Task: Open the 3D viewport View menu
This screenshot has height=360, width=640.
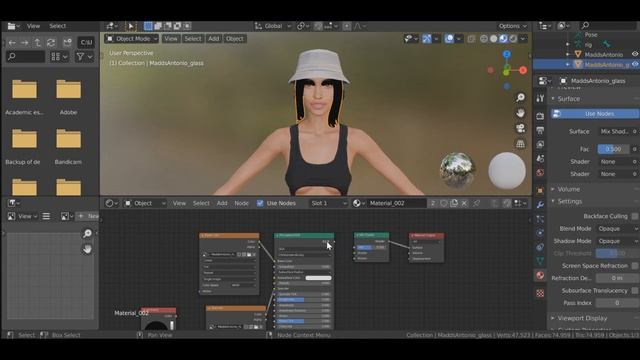Action: (171, 39)
